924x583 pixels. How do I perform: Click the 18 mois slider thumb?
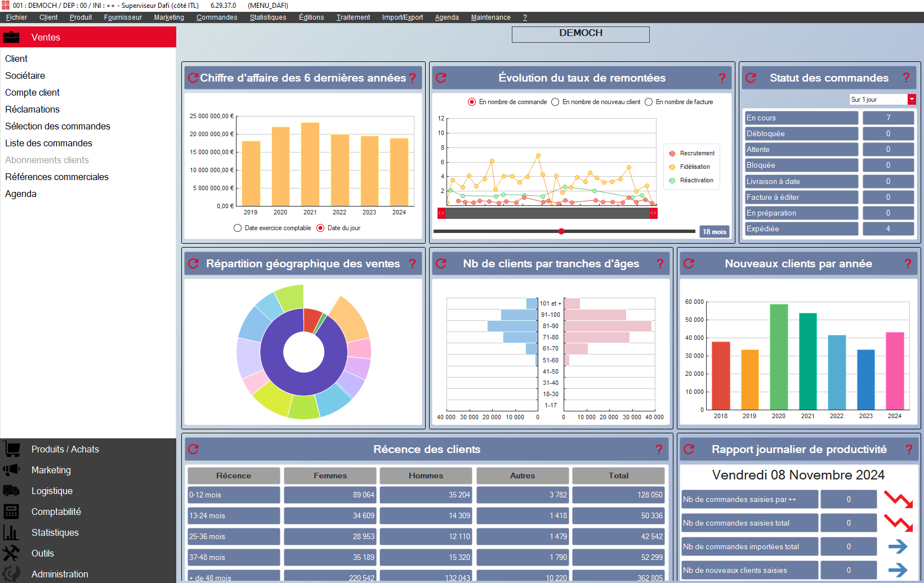561,231
